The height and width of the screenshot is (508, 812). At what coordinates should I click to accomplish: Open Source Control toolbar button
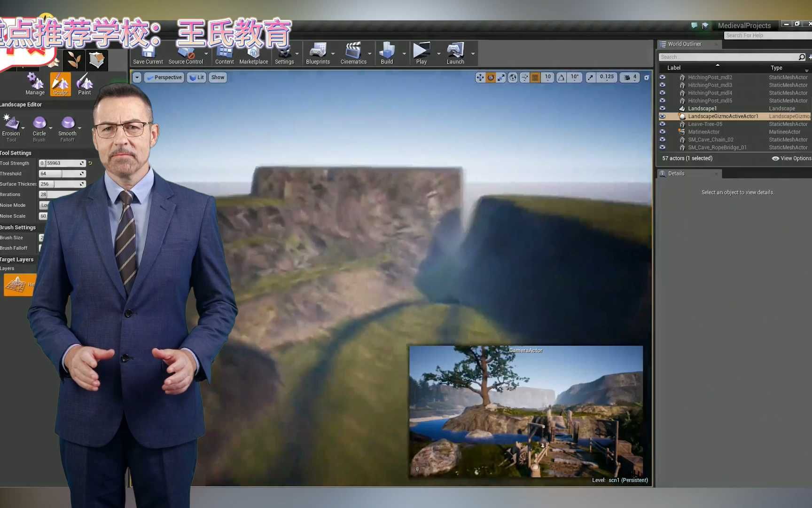(x=186, y=53)
